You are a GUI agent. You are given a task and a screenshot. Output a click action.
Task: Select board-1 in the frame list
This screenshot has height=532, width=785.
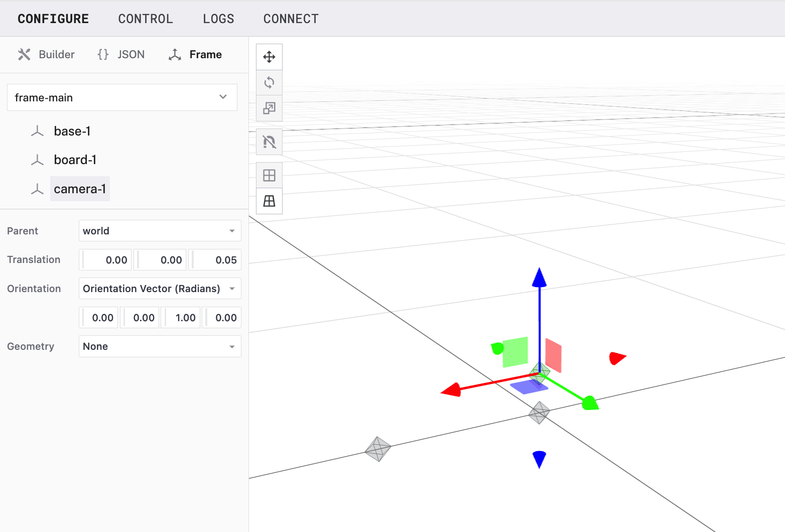point(75,160)
